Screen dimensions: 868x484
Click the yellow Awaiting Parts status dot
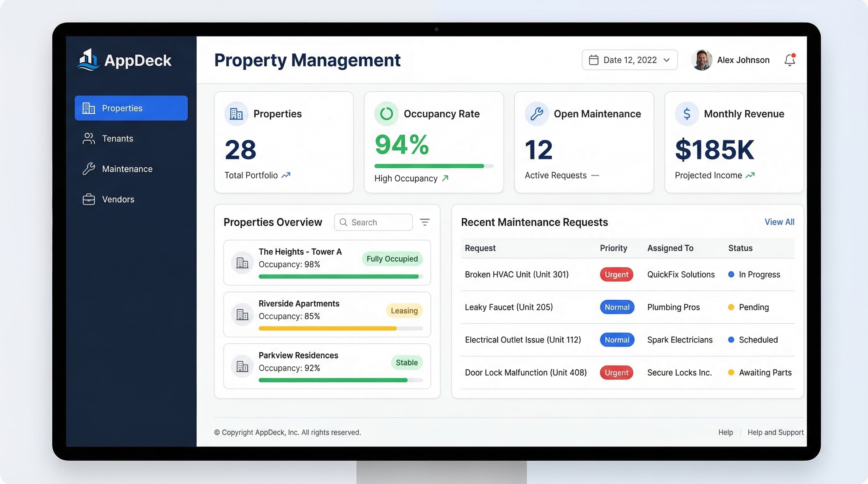click(x=731, y=372)
